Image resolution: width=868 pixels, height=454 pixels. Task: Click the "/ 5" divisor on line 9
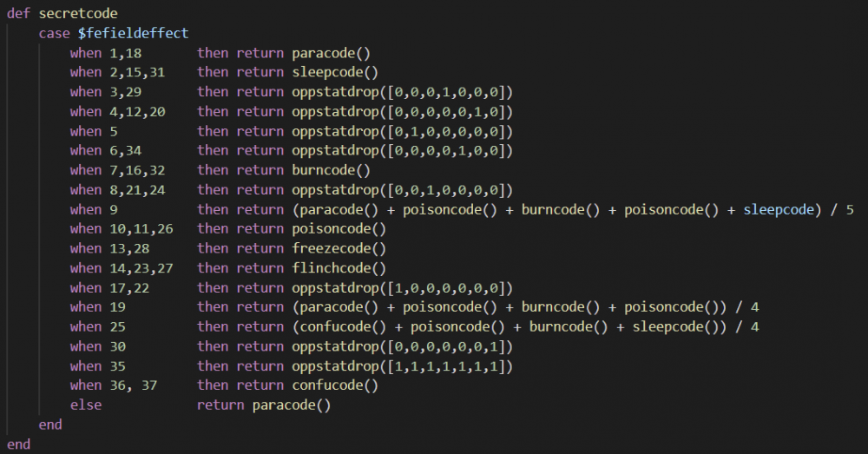(845, 209)
